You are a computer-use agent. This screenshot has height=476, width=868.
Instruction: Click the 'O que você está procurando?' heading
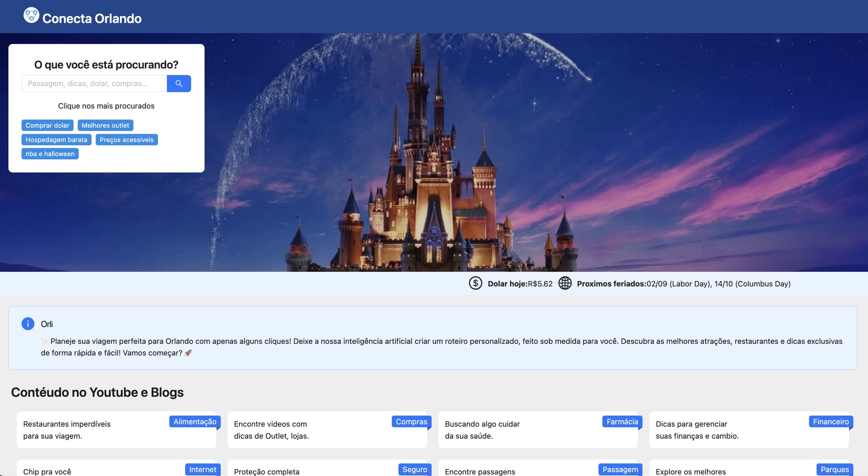click(106, 65)
